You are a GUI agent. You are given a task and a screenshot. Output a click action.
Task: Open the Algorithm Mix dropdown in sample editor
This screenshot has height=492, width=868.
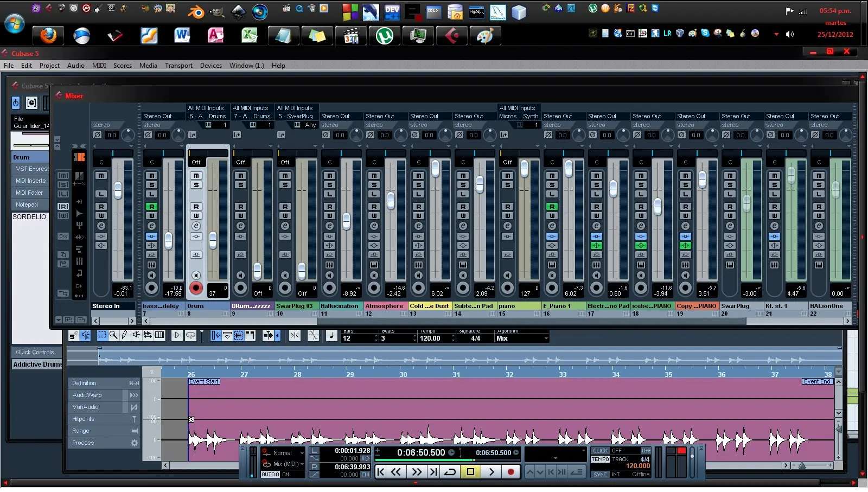tap(522, 338)
